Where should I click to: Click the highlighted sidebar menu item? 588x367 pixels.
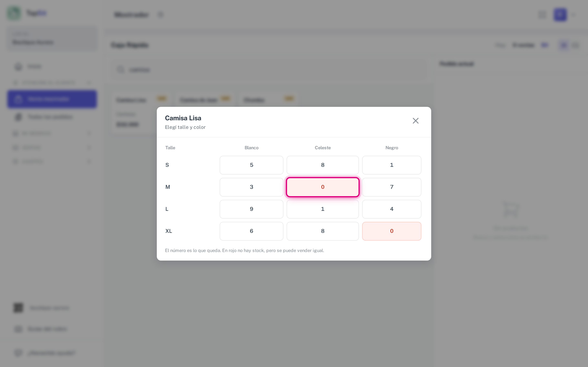click(x=52, y=99)
